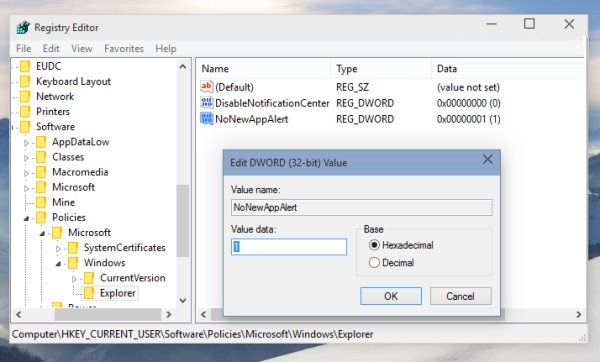600x362 pixels.
Task: Click the (Default) string value icon
Action: [207, 86]
